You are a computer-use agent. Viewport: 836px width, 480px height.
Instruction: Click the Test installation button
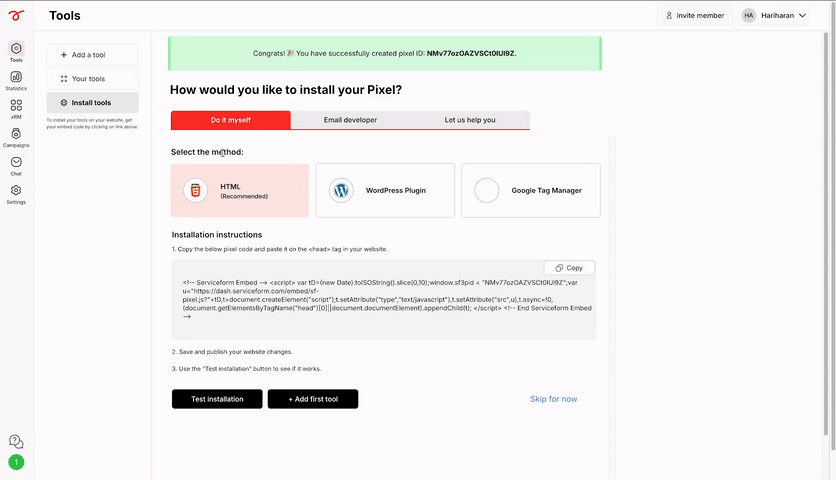pyautogui.click(x=217, y=399)
